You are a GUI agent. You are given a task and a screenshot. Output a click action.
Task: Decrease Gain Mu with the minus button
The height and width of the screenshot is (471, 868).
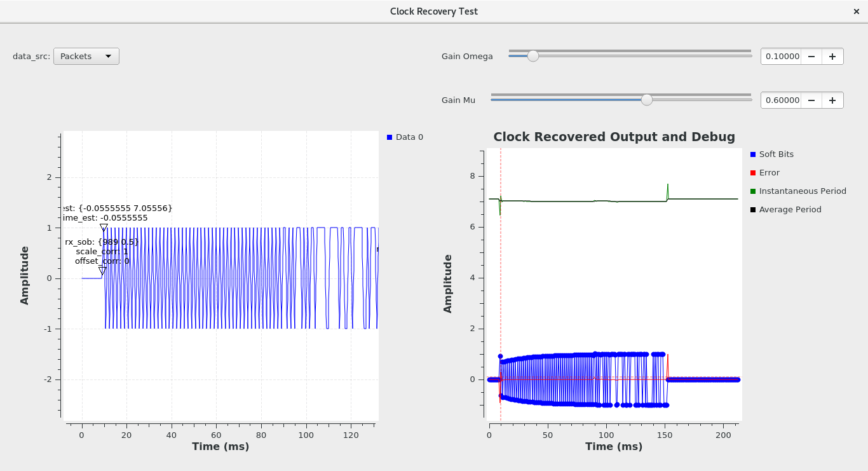click(811, 100)
